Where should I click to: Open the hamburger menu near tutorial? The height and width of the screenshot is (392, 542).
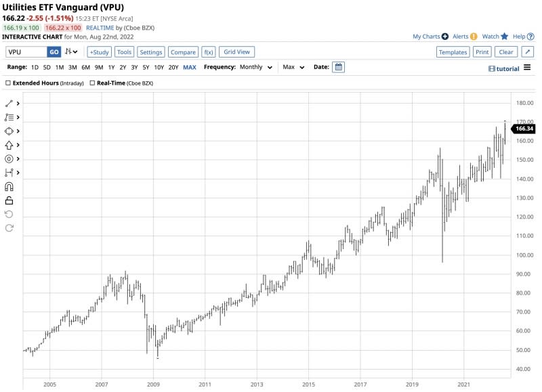527,68
